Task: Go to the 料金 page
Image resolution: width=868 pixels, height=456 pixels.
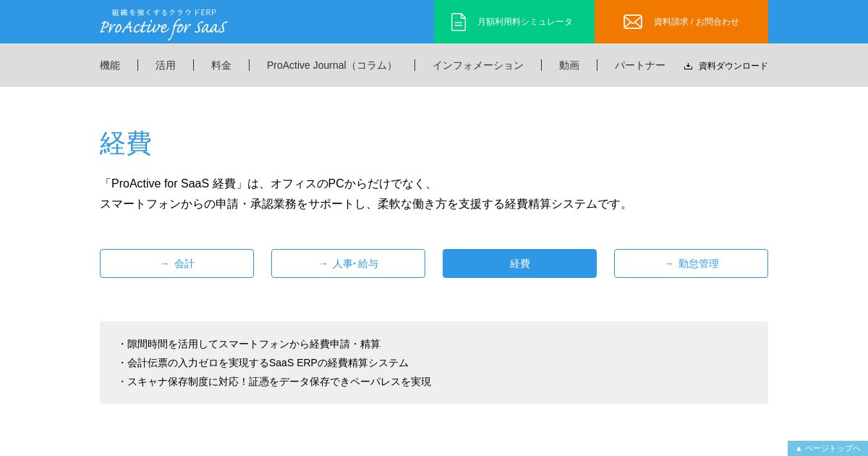Action: 221,65
